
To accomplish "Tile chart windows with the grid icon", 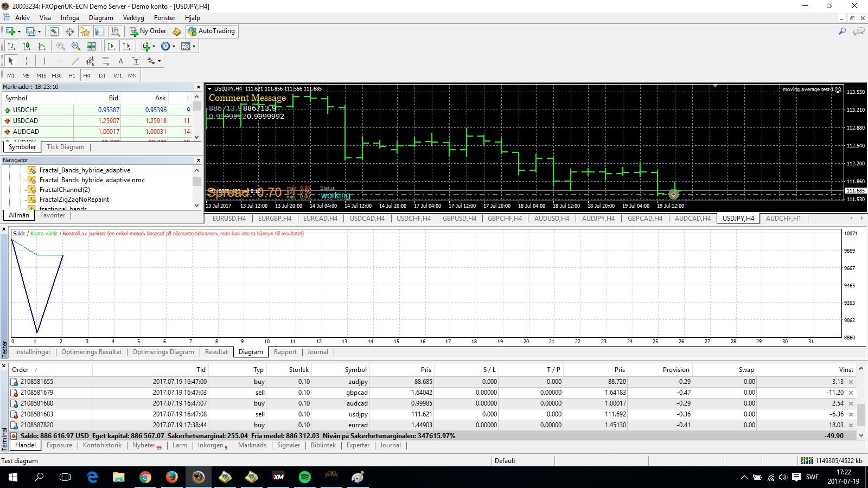I will (91, 46).
